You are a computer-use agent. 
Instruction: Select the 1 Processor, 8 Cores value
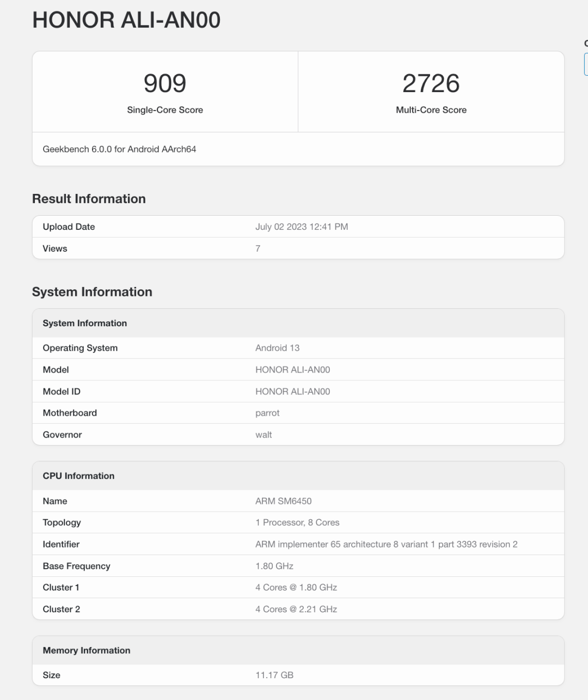(297, 522)
